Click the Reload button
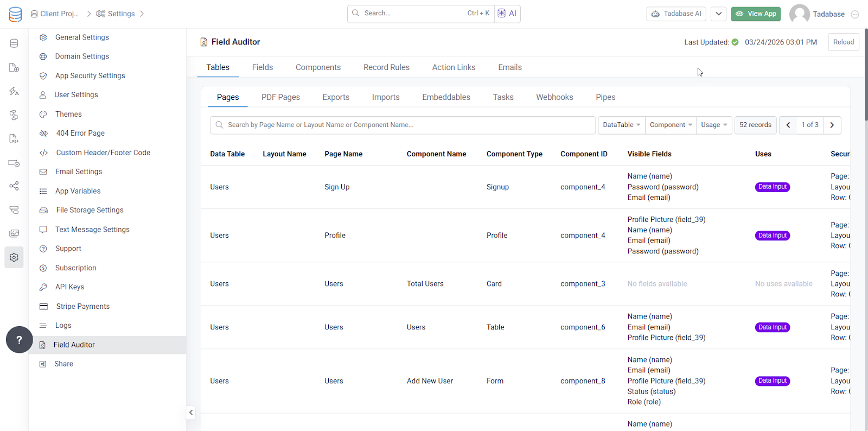This screenshot has width=868, height=431. pos(843,42)
